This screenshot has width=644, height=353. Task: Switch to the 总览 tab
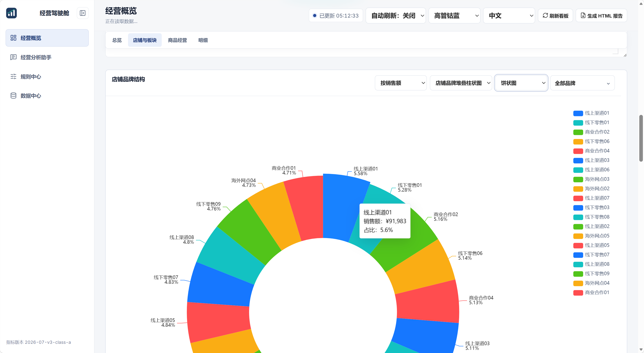pyautogui.click(x=117, y=40)
